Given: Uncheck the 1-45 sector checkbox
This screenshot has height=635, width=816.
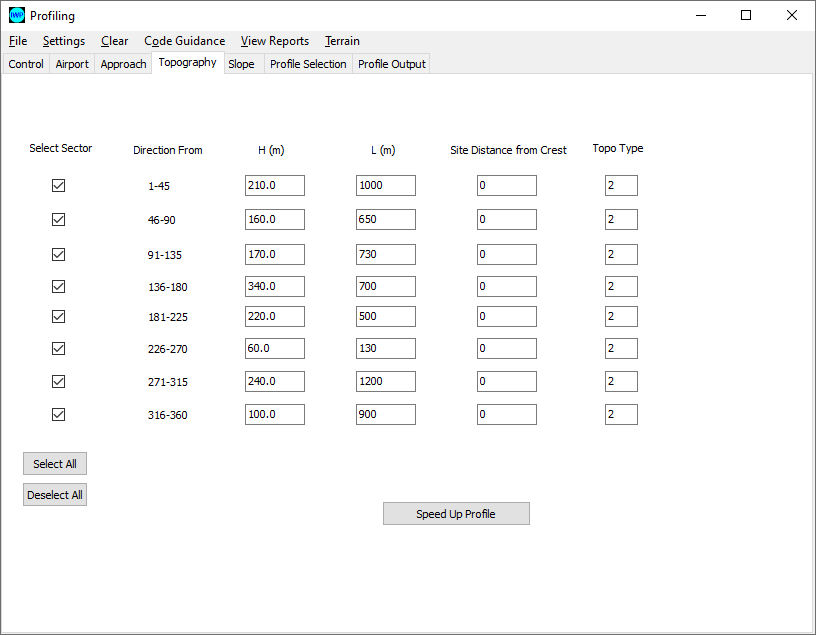Looking at the screenshot, I should pos(58,186).
